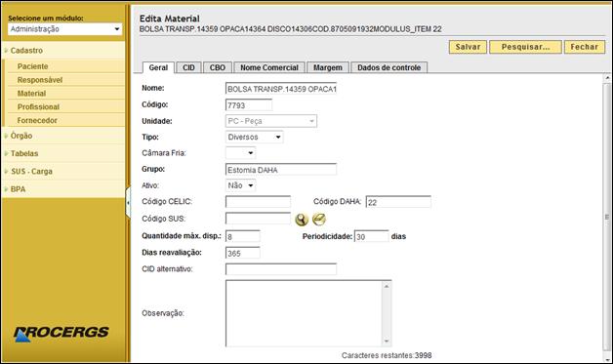Open the Unidade dropdown PC - Peça
This screenshot has height=364, width=613.
pyautogui.click(x=271, y=121)
